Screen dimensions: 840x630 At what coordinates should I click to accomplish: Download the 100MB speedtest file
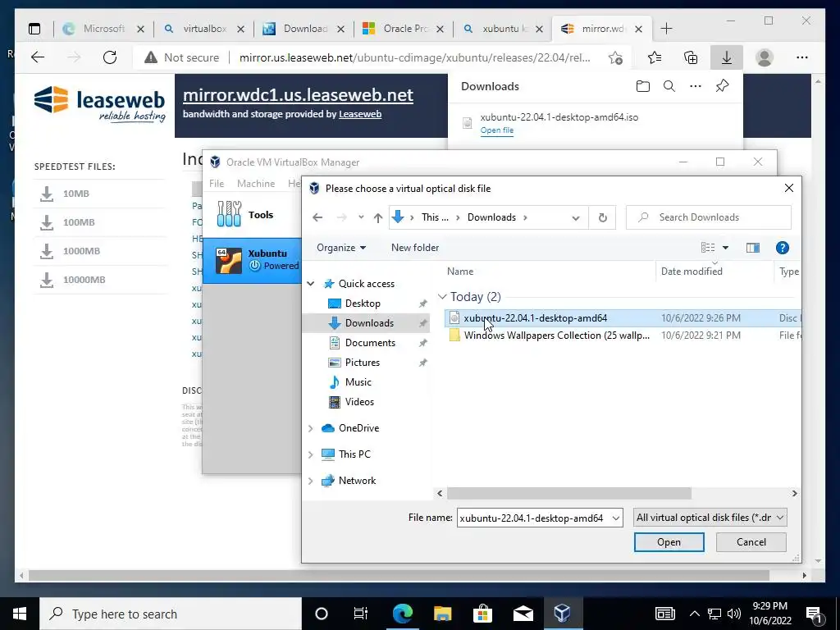point(78,222)
